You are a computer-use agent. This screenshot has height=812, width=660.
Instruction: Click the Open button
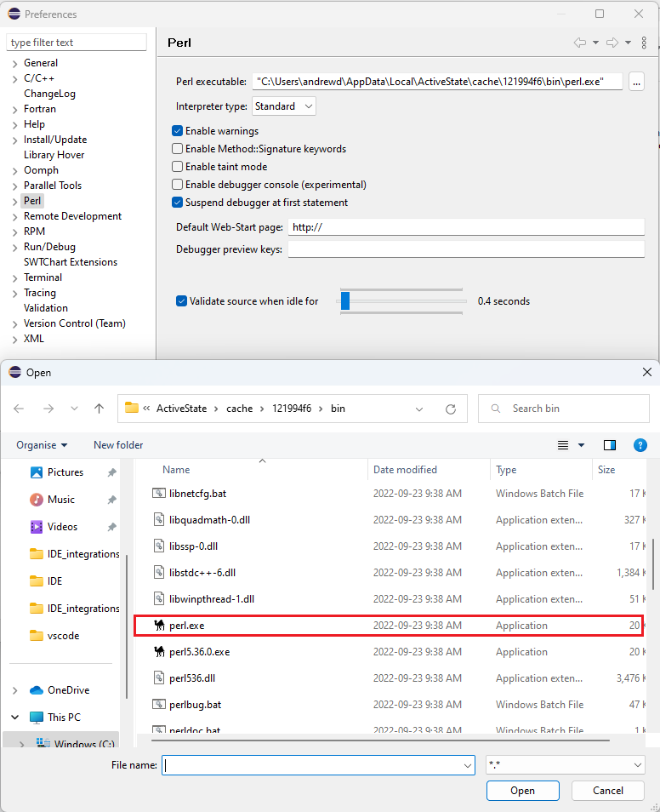click(x=522, y=791)
